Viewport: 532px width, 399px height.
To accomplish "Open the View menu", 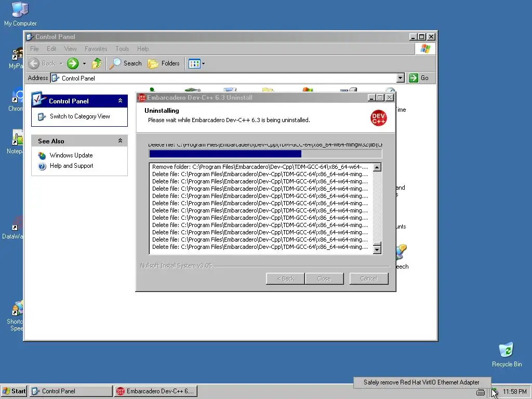I will [x=70, y=49].
